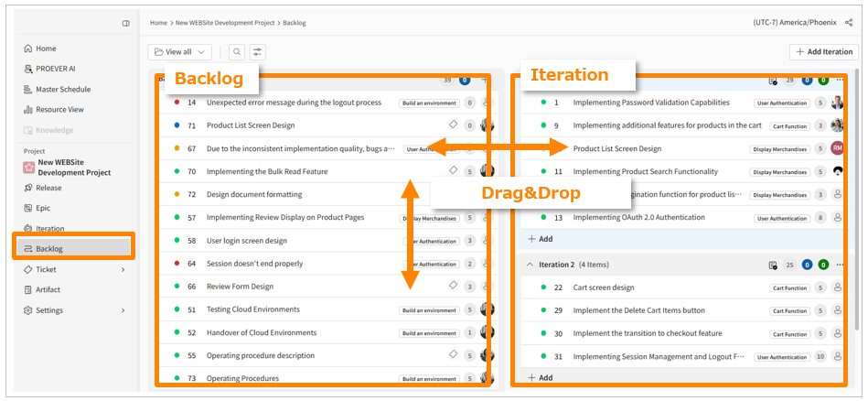This screenshot has height=401, width=868.
Task: Go to Master Schedule in sidebar
Action: pos(62,89)
